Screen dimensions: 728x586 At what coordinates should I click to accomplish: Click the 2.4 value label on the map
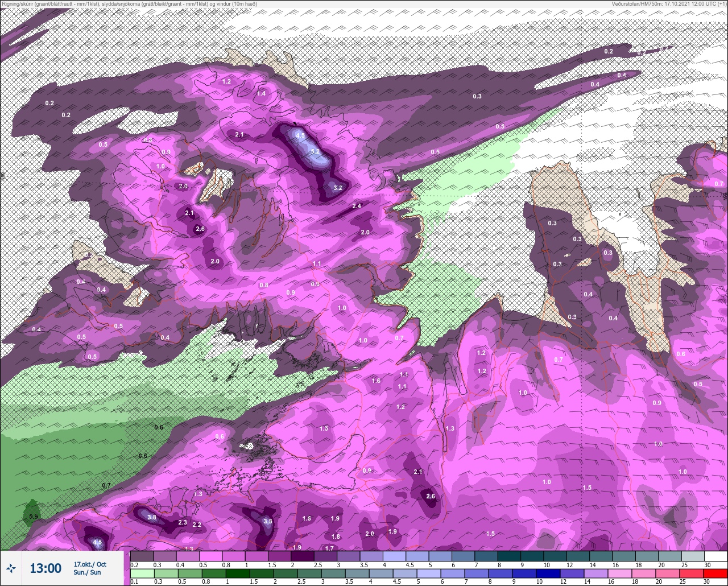(357, 206)
